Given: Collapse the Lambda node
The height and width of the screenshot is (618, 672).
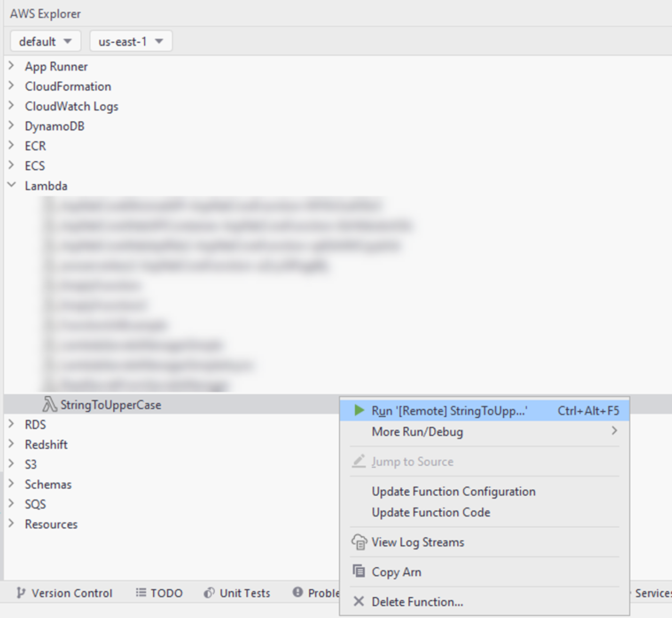Looking at the screenshot, I should point(12,185).
